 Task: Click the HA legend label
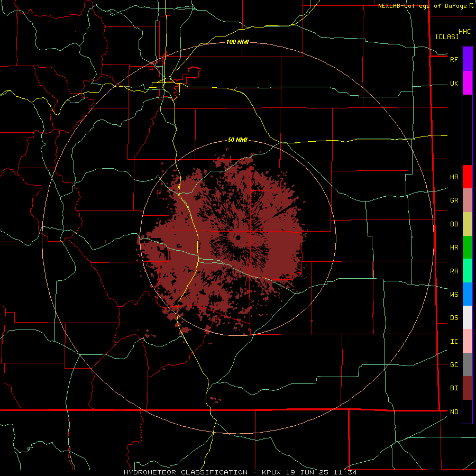[x=454, y=177]
